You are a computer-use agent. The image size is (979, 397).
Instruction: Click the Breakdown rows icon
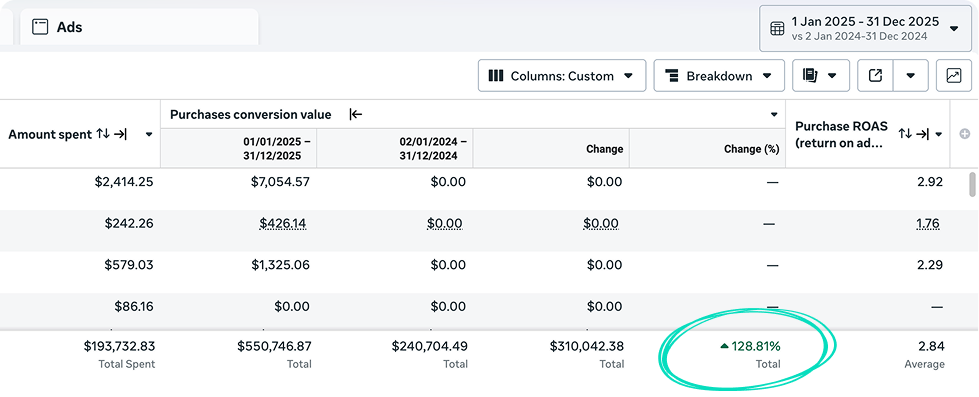tap(671, 76)
